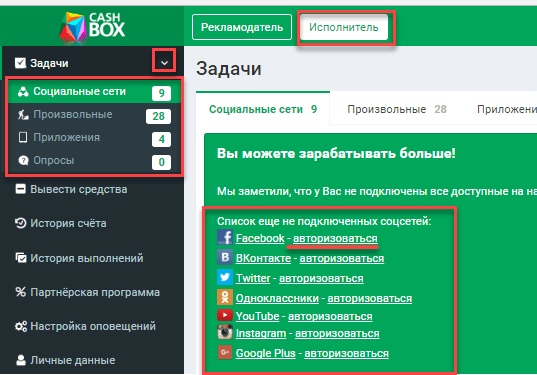Click the История счёта clock icon
Screen dimensions: 537x375
pos(20,223)
